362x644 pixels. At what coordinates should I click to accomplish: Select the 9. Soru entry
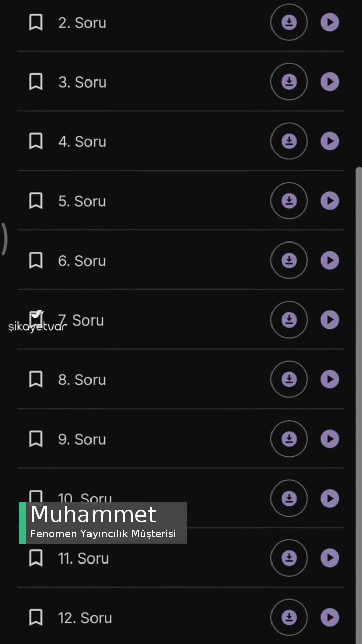click(82, 439)
